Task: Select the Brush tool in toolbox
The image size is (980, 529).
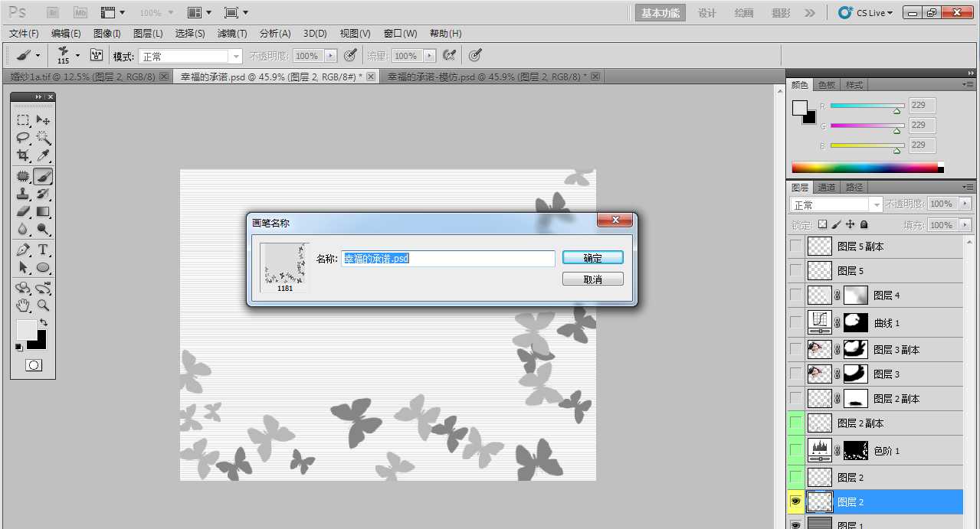Action: [44, 176]
